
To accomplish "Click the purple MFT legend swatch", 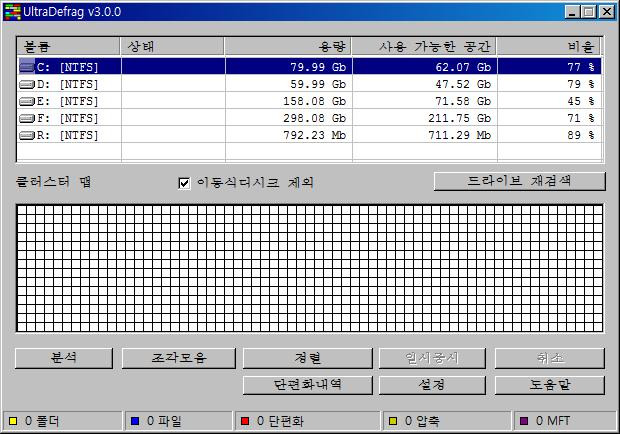I will pos(524,421).
